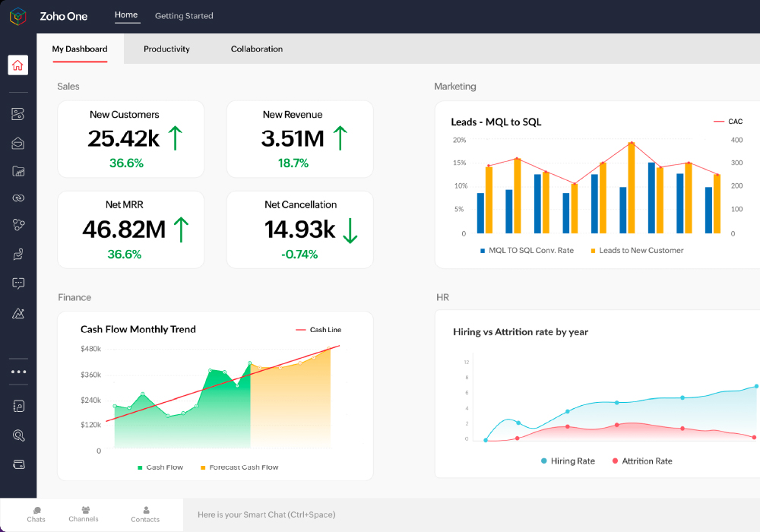The image size is (760, 532).
Task: Click the folder with chart icon in sidebar
Action: [18, 171]
